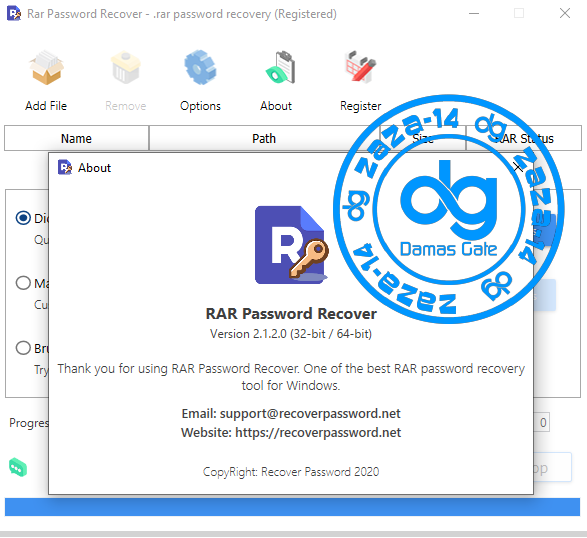This screenshot has width=587, height=538.
Task: Click the Add File label
Action: [46, 106]
